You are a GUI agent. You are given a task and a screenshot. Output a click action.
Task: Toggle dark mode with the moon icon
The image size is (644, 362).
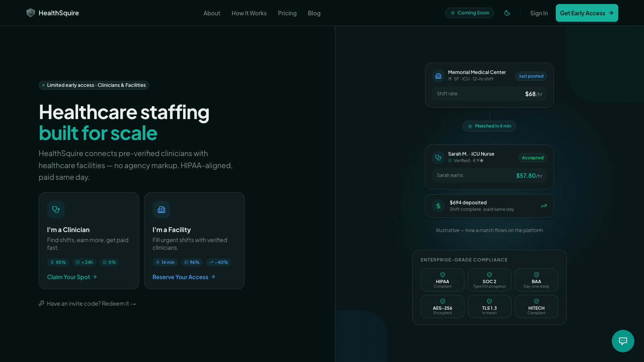507,13
